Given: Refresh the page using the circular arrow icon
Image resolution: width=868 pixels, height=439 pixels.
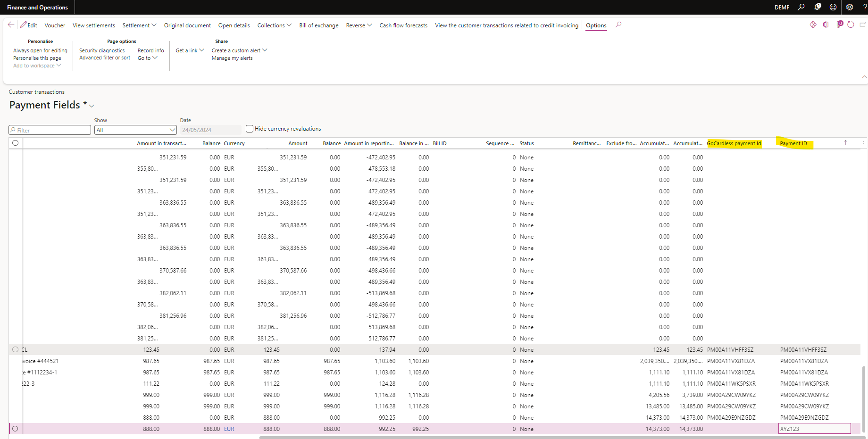Looking at the screenshot, I should tap(850, 25).
